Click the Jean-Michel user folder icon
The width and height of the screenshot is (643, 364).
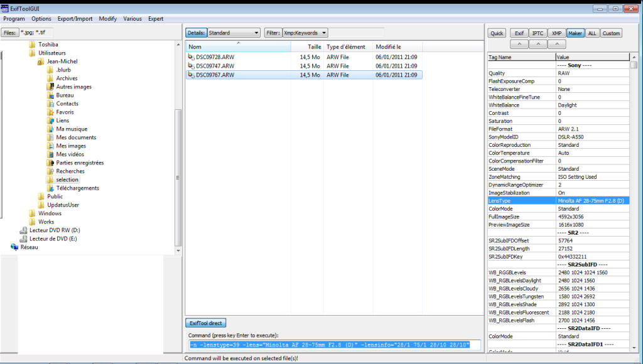point(41,62)
